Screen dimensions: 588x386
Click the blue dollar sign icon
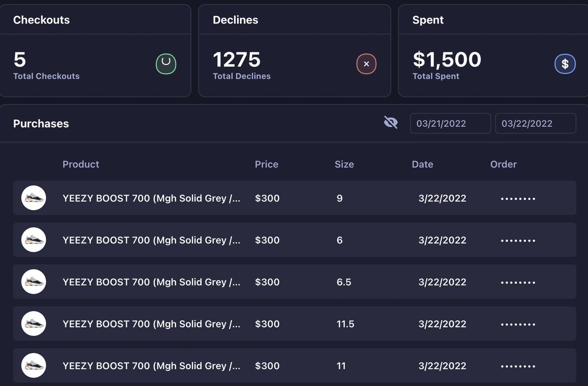565,64
